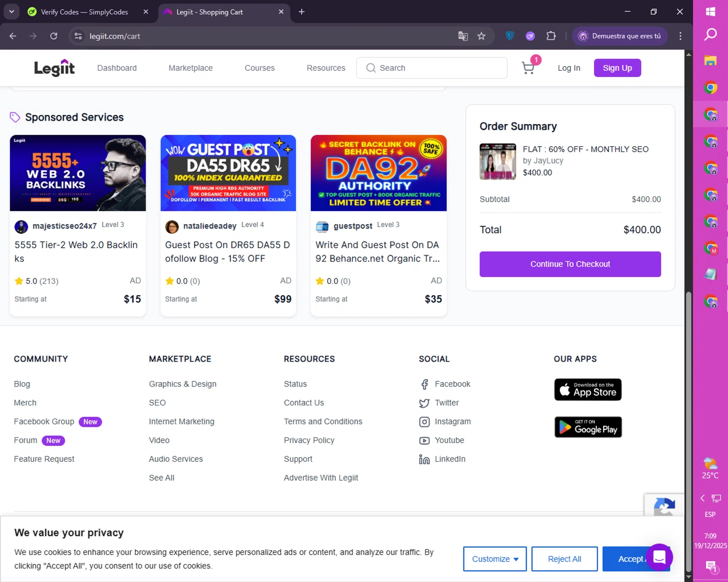Click the Log In link
Viewport: 728px width, 582px height.
pos(569,68)
